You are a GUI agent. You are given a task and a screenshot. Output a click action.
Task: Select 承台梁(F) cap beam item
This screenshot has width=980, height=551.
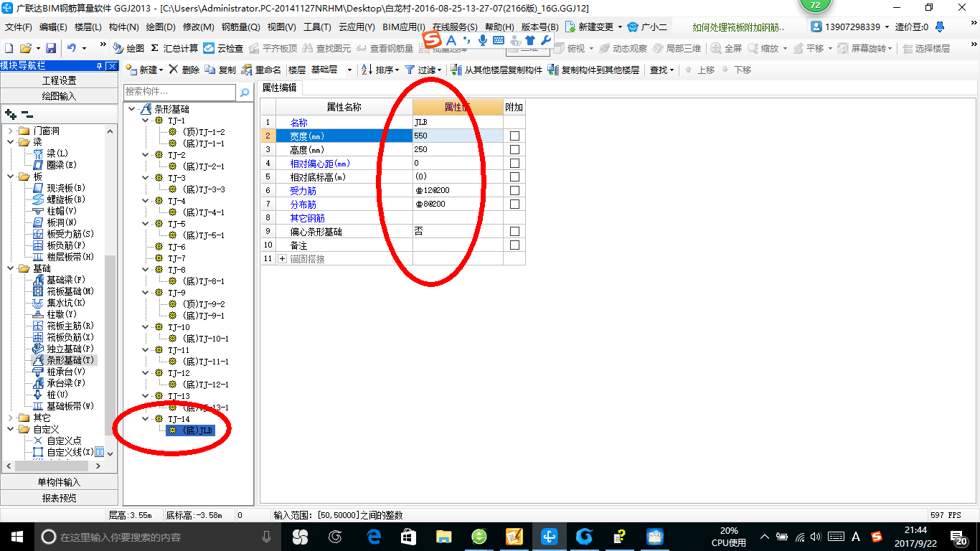(x=59, y=383)
